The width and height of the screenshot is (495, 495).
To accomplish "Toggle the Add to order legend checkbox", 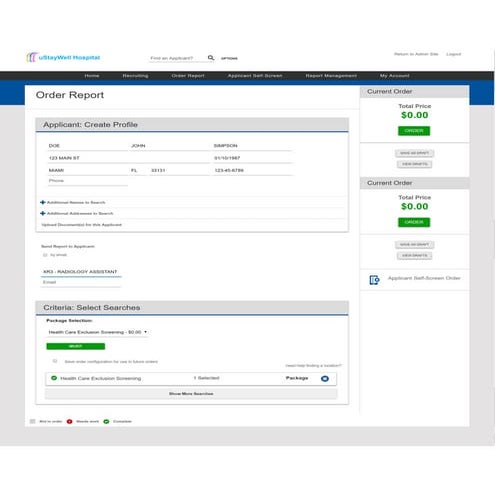I will tap(32, 421).
